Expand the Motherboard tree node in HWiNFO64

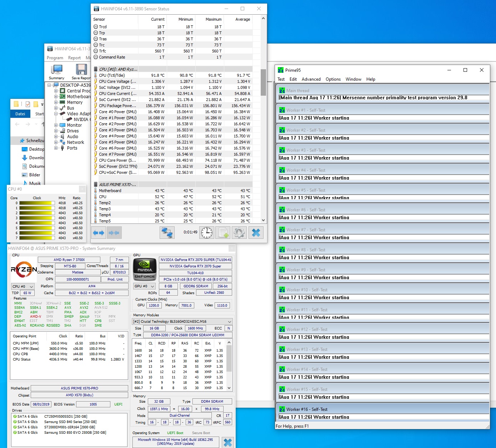tap(56, 97)
